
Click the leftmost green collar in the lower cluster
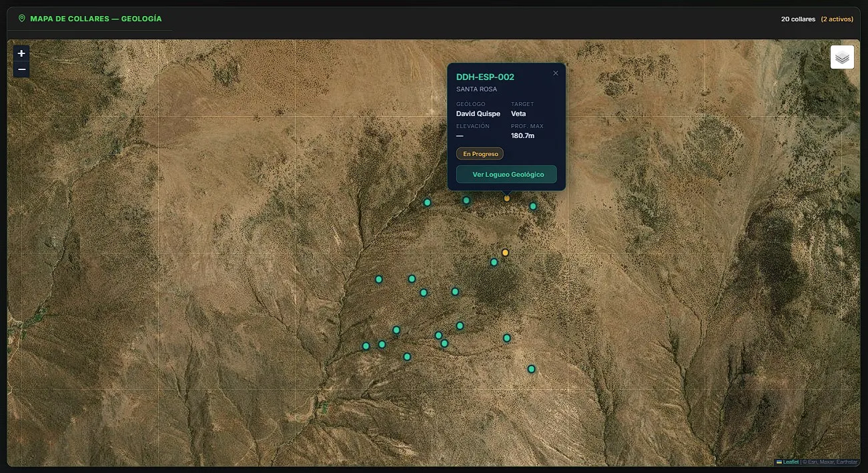366,346
